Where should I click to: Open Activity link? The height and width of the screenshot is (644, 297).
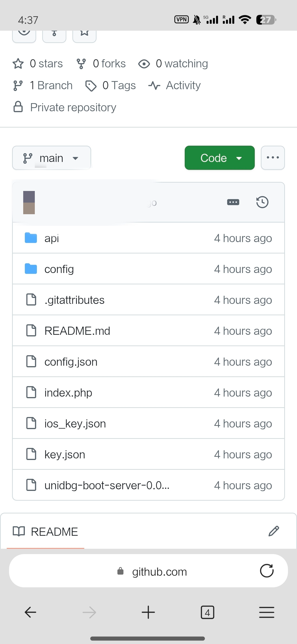[174, 85]
